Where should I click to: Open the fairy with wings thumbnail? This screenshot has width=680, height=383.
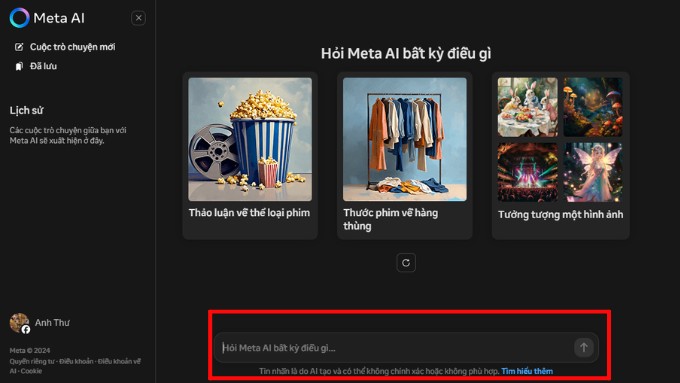click(593, 172)
